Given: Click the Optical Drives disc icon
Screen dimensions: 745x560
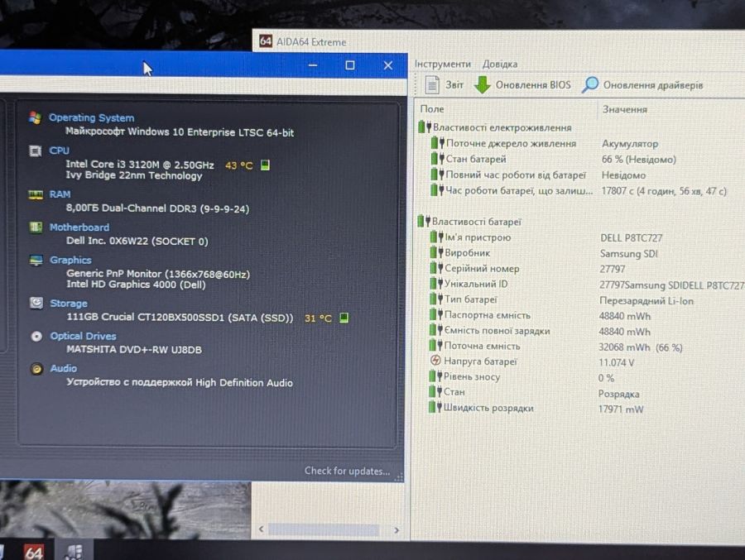Looking at the screenshot, I should (x=36, y=337).
